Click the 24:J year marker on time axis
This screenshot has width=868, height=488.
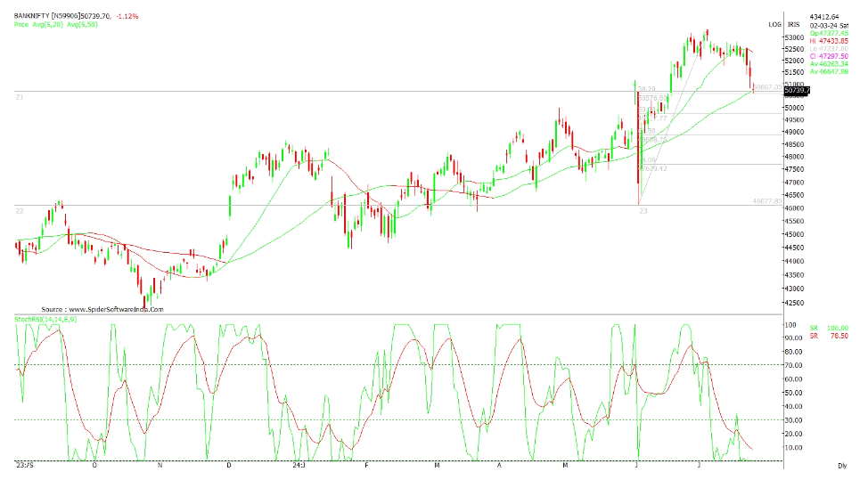pos(298,465)
